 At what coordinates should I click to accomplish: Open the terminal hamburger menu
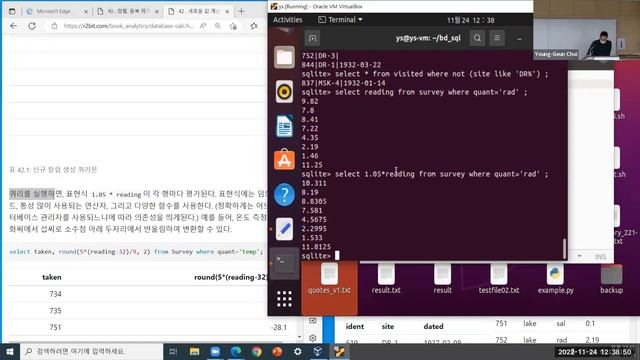pyautogui.click(x=497, y=38)
